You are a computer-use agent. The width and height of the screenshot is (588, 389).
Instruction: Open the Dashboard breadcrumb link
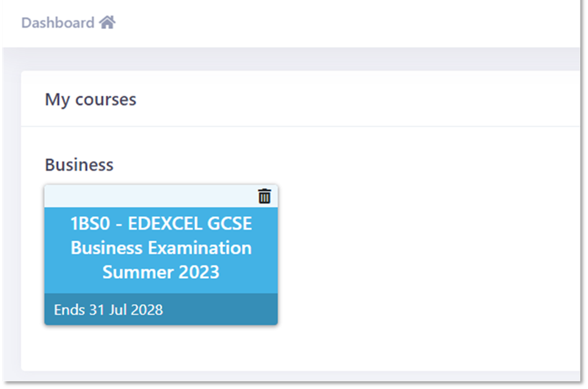[68, 22]
